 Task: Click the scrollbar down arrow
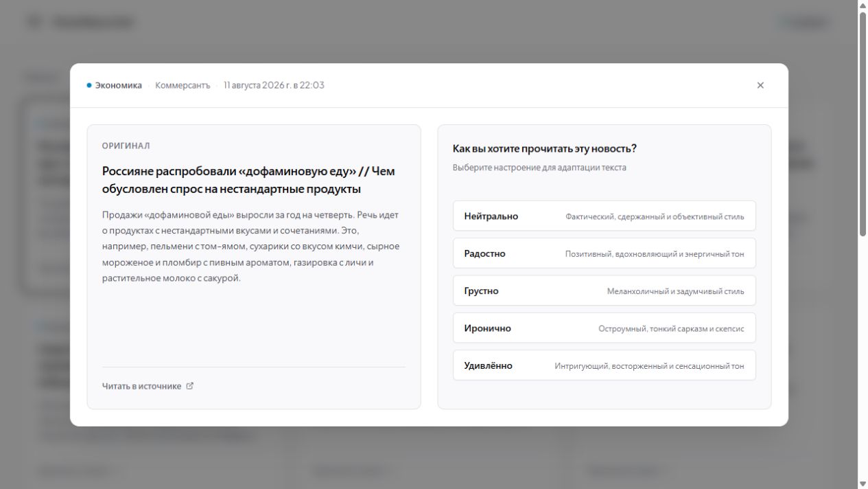(x=863, y=484)
